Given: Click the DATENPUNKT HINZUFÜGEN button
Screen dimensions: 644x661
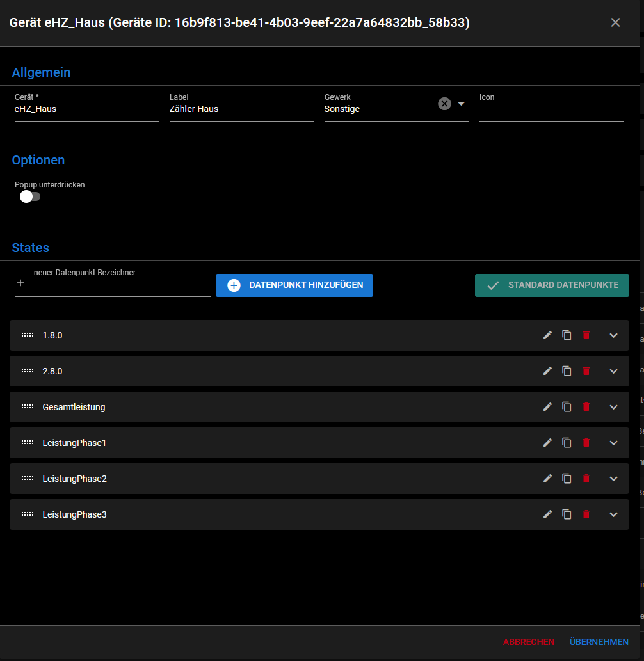Looking at the screenshot, I should click(x=294, y=285).
